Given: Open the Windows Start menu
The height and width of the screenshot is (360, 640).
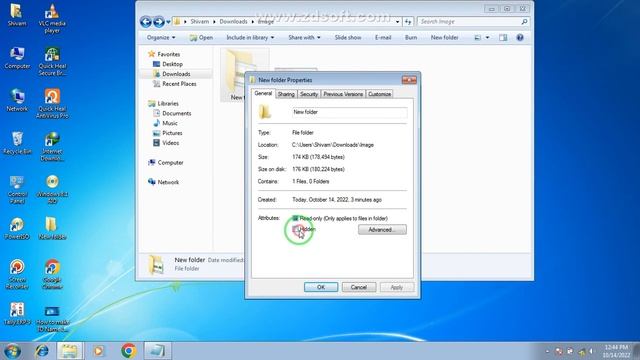Looking at the screenshot, I should point(12,351).
